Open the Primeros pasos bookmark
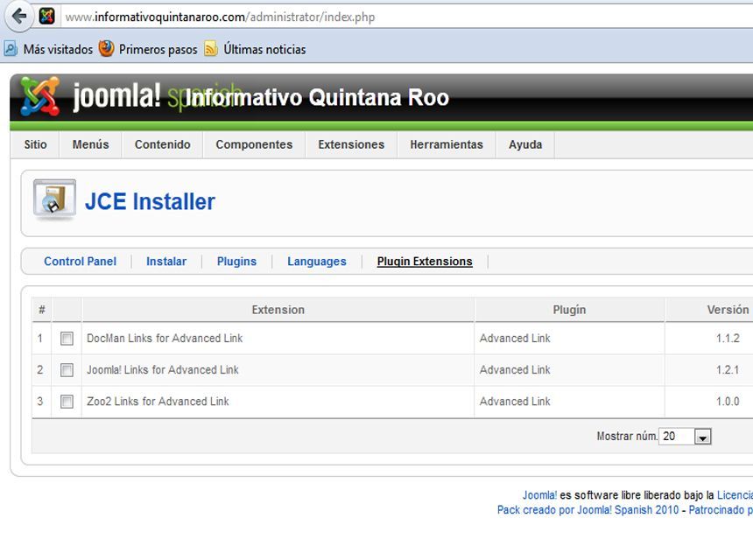 pyautogui.click(x=158, y=49)
